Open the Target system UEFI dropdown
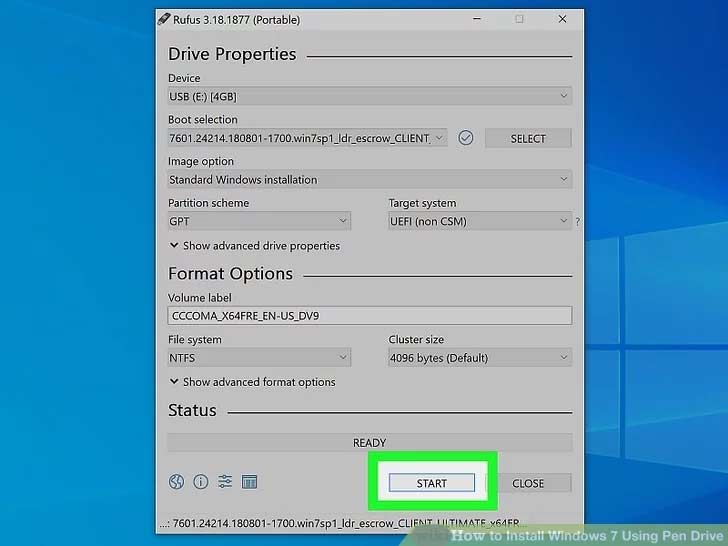Viewport: 728px width, 546px height. (480, 221)
